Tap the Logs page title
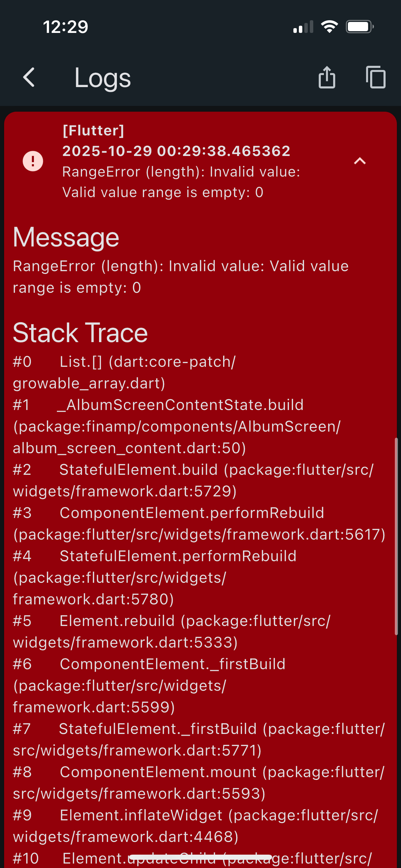 click(x=102, y=78)
